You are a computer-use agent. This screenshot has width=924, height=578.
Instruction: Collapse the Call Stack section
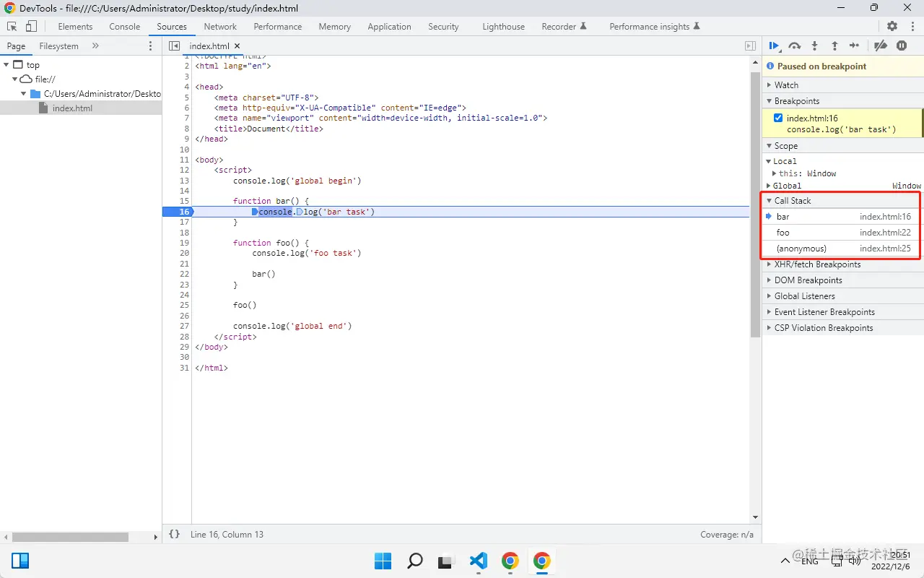792,201
